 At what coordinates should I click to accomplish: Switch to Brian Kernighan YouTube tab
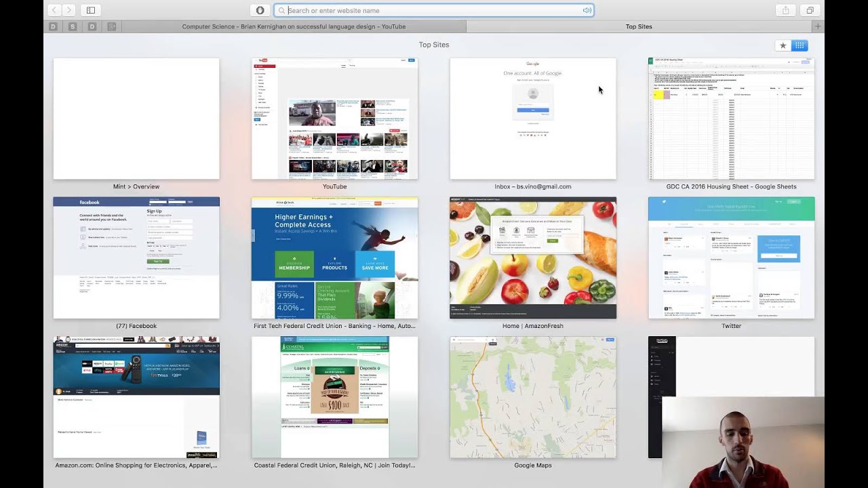(294, 26)
